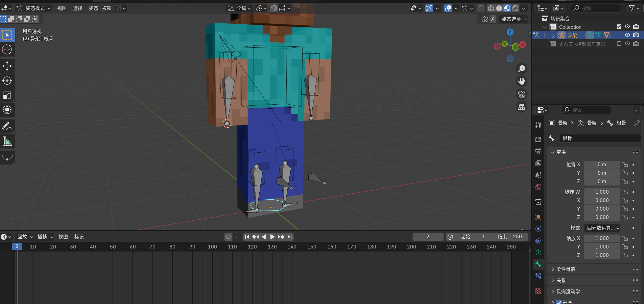This screenshot has width=644, height=304.
Task: Open the 姿态模式 mode dropdown
Action: [34, 8]
